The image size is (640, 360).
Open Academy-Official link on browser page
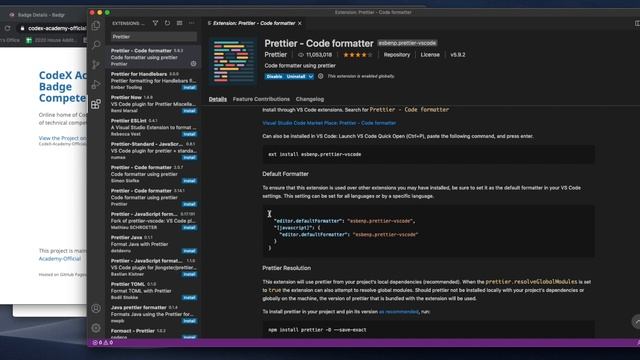click(60, 259)
